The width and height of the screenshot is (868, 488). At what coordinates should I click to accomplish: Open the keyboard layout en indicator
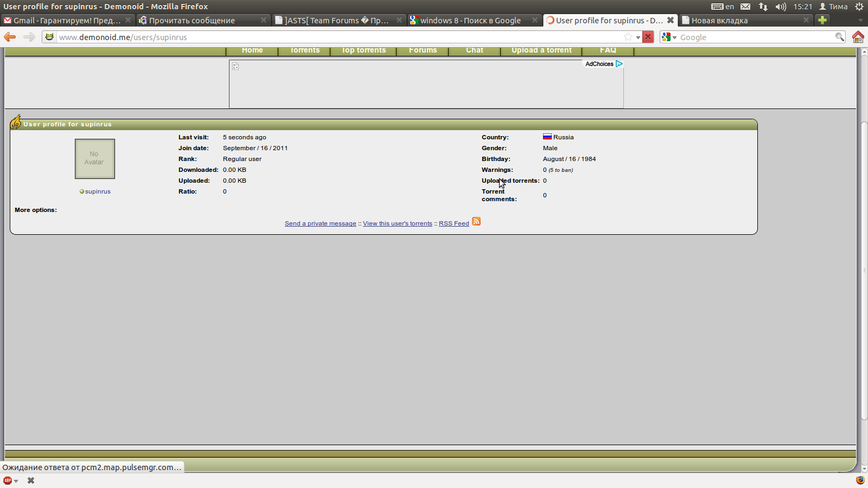723,7
